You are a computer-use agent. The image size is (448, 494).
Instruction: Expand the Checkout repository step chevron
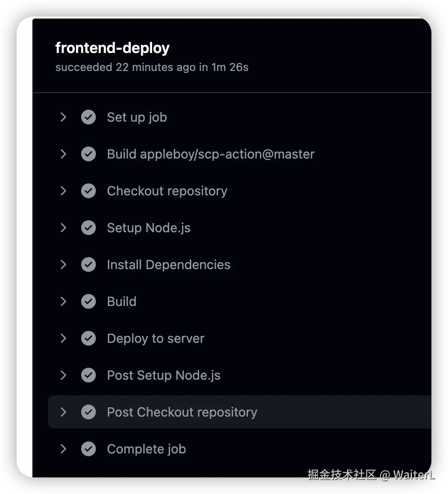coord(64,191)
